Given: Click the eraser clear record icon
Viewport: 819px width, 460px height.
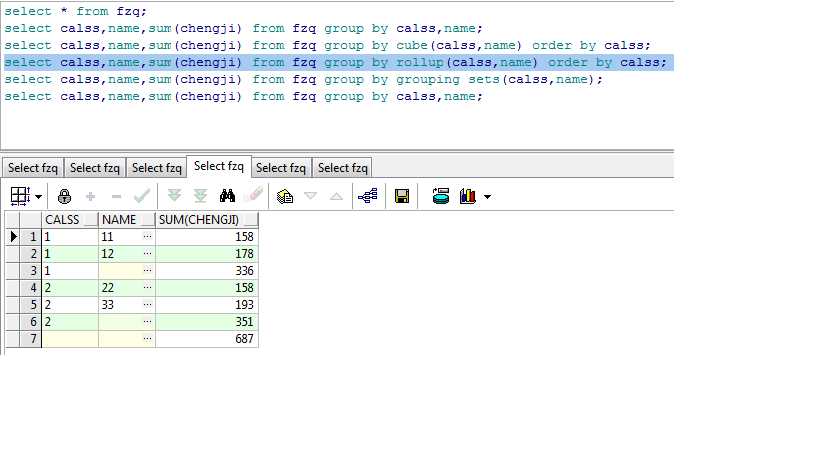Looking at the screenshot, I should 255,196.
